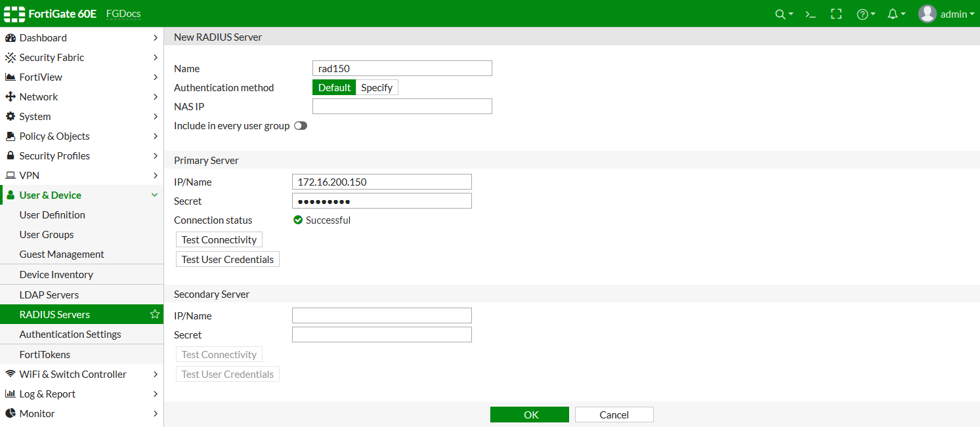Click the green Successful checkmark icon
This screenshot has height=427, width=980.
(298, 220)
